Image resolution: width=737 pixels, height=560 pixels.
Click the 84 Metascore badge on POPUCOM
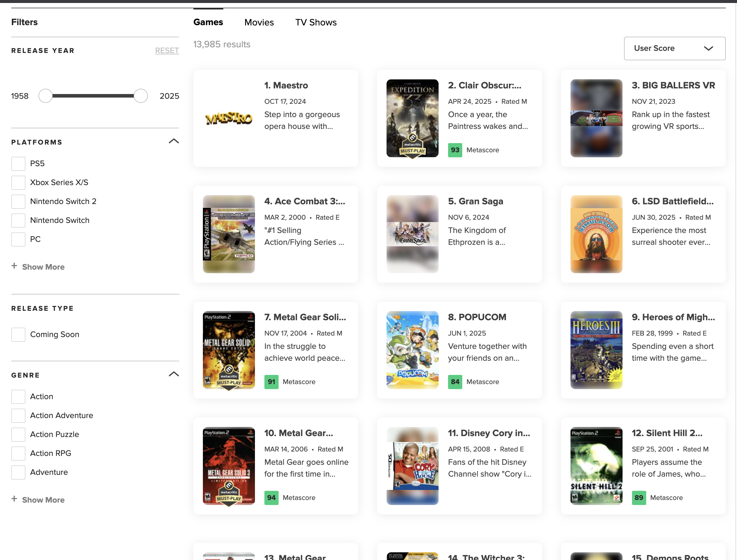(455, 382)
